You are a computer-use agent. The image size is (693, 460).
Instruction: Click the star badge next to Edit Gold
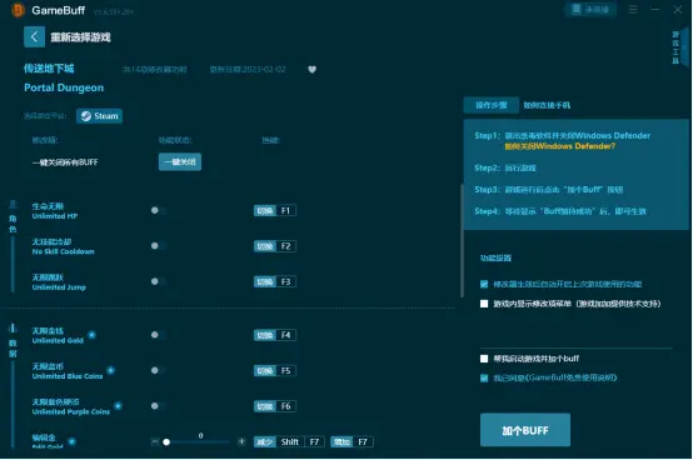point(72,441)
